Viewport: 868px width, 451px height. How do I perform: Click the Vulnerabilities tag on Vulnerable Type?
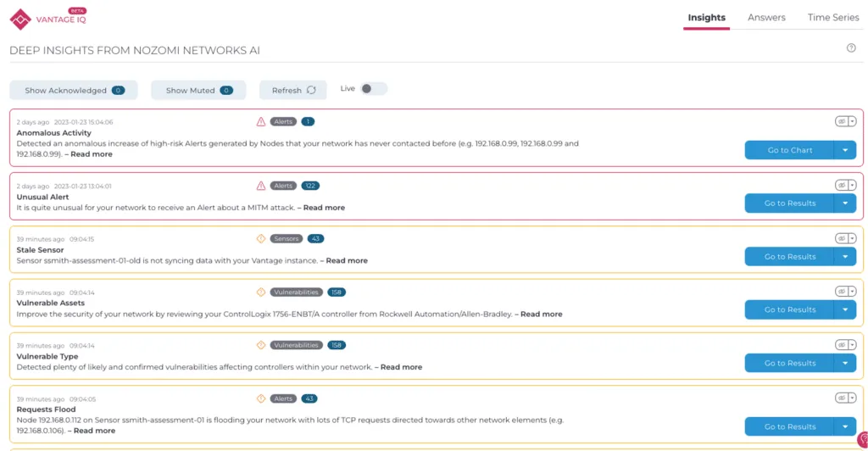pyautogui.click(x=296, y=345)
